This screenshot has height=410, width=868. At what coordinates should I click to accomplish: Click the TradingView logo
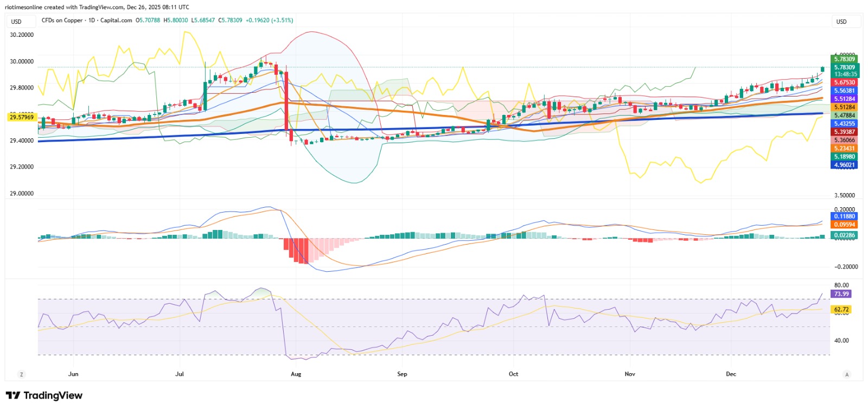click(x=44, y=395)
